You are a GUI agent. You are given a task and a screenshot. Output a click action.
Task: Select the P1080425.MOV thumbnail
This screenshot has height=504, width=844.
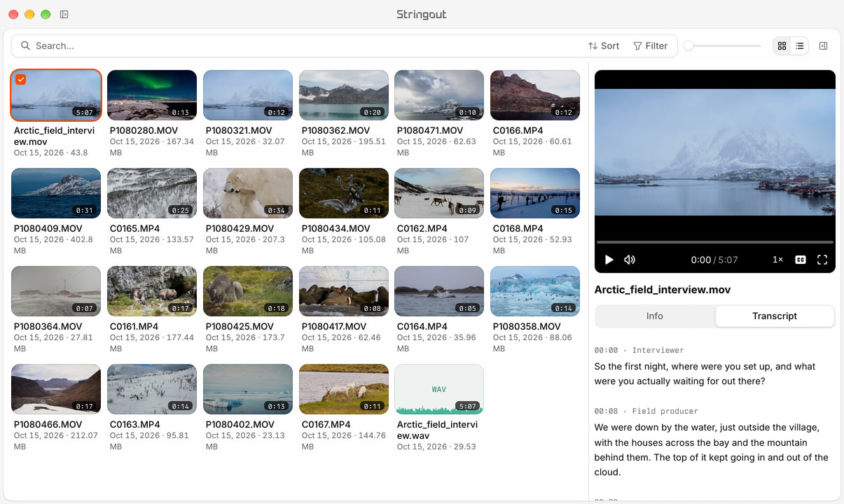pyautogui.click(x=248, y=291)
